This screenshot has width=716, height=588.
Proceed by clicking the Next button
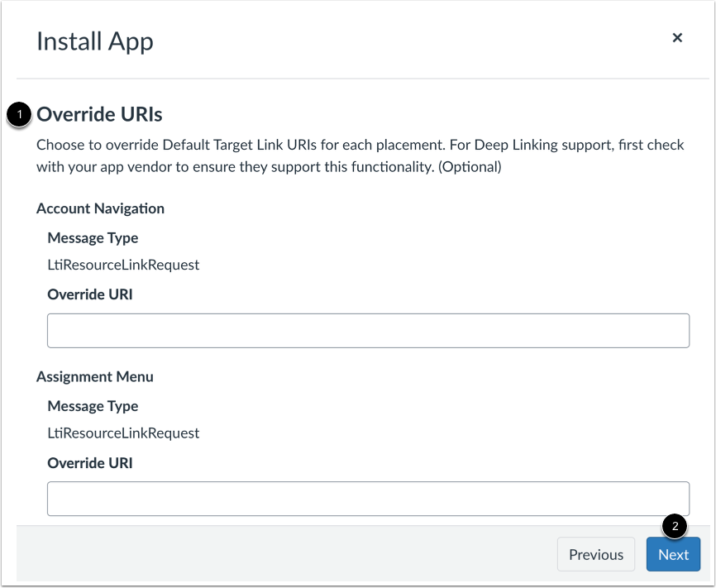(673, 555)
